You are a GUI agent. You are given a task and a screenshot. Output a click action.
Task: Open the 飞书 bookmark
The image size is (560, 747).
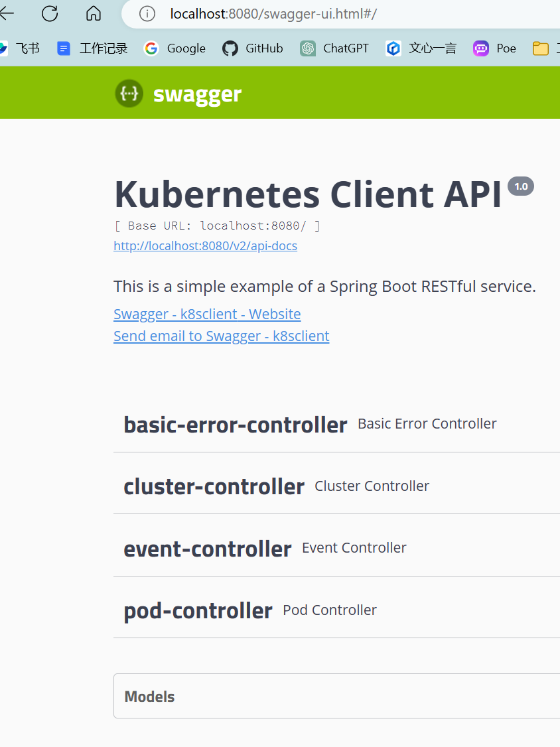pos(20,48)
